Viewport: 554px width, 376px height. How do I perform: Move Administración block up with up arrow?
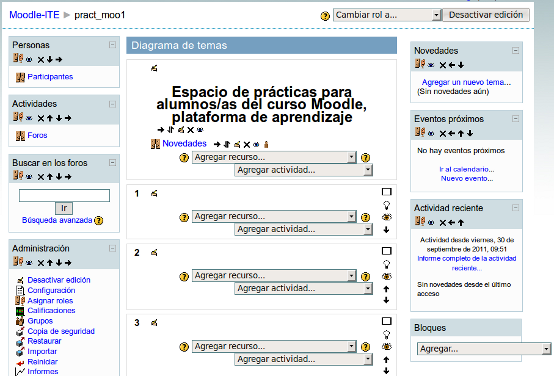50,263
